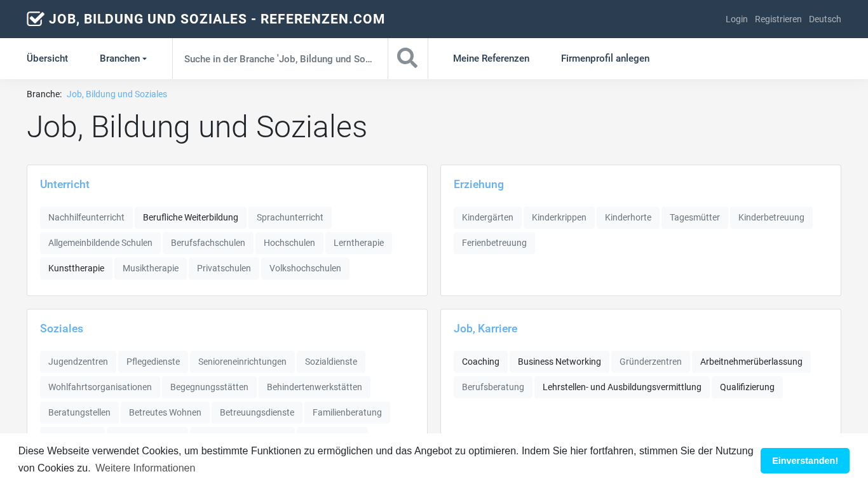Open the Job, Karriere heading link
The image size is (868, 488).
485,329
